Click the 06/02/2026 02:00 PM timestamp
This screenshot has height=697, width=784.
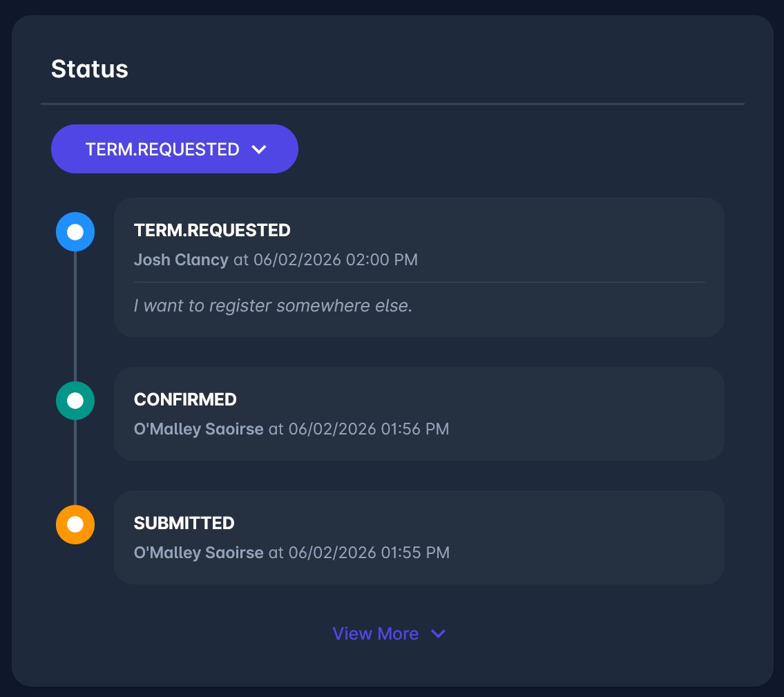coord(336,260)
